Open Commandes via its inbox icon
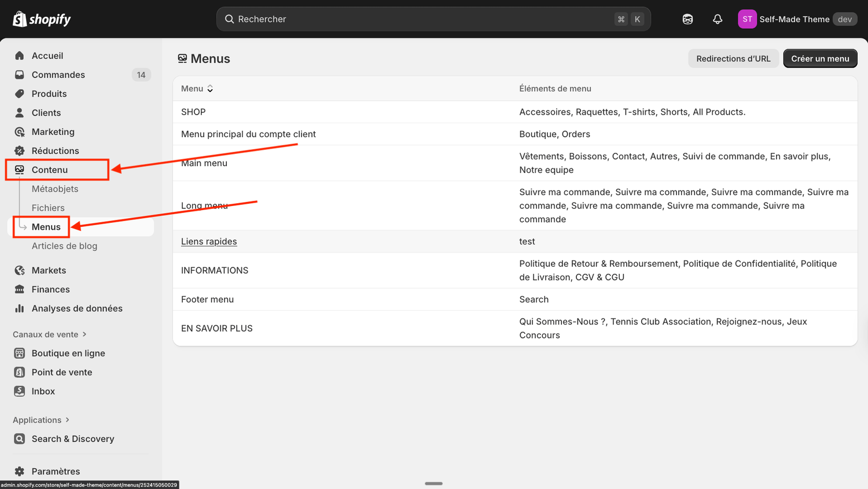This screenshot has width=868, height=489. coord(20,75)
